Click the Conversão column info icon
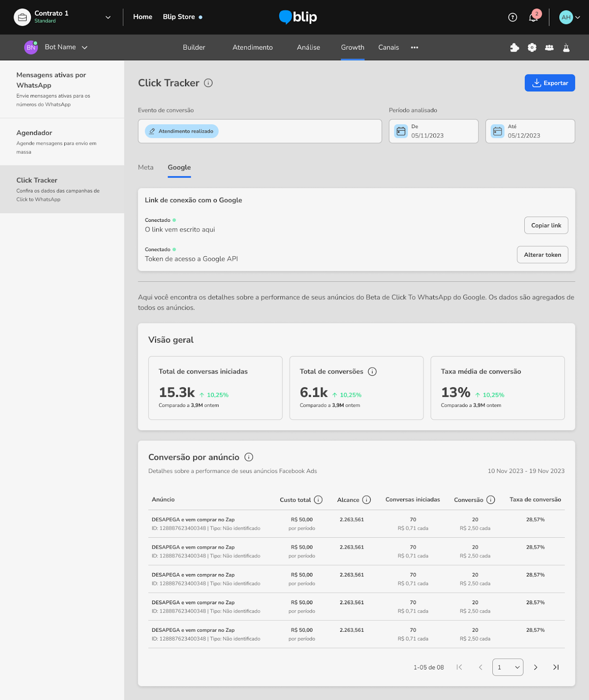 [491, 500]
